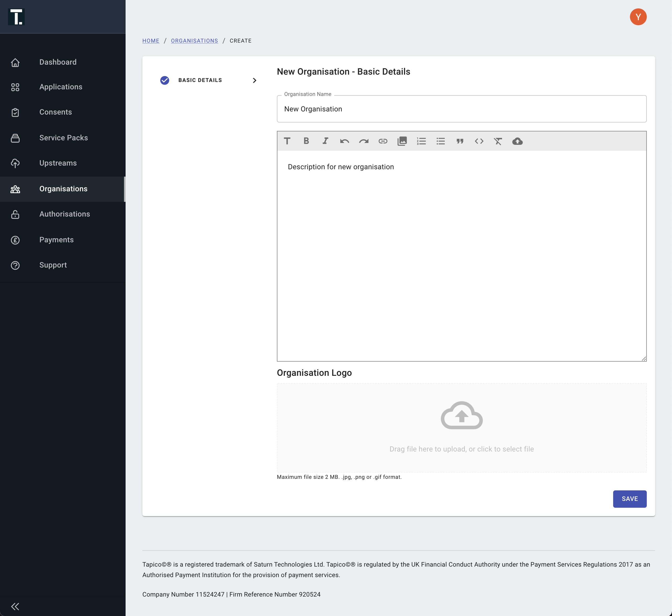This screenshot has height=616, width=672.
Task: Click the cloud upload toolbar icon
Action: coord(517,141)
